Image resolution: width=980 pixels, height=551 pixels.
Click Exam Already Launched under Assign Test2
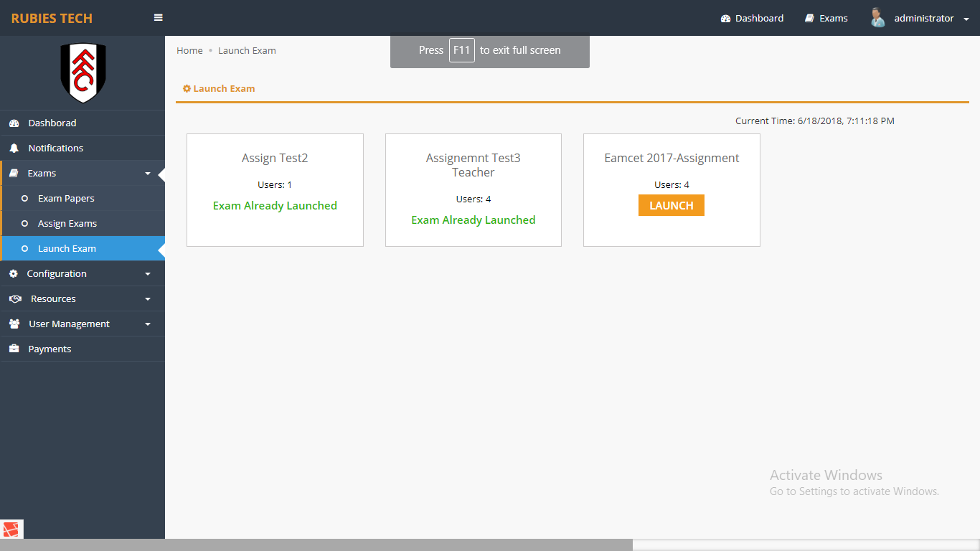click(275, 206)
